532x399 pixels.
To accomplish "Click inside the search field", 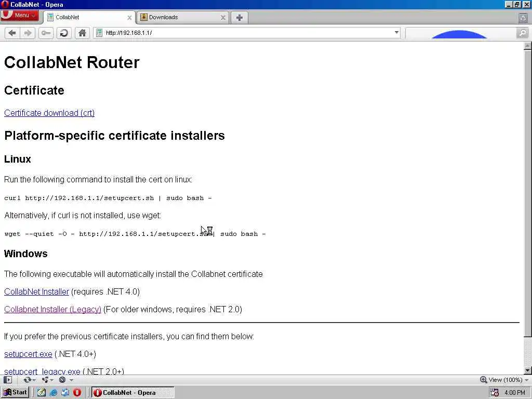I will [x=461, y=33].
